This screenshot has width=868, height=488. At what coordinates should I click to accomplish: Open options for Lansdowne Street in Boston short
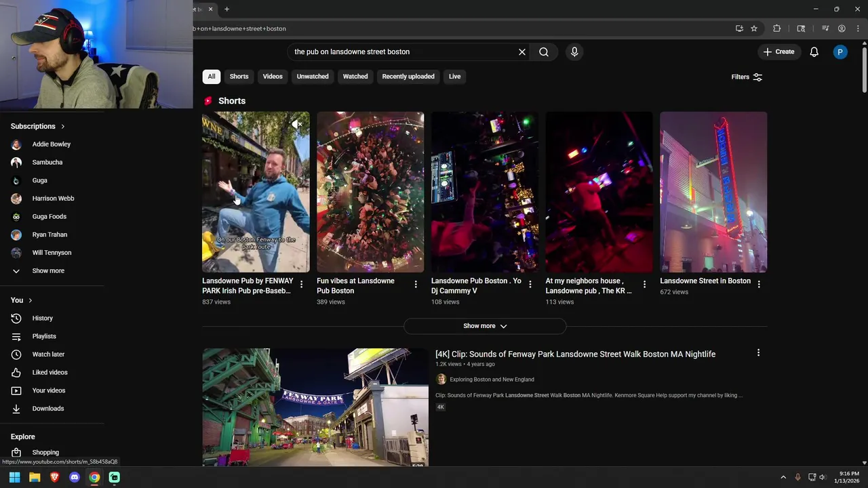759,285
